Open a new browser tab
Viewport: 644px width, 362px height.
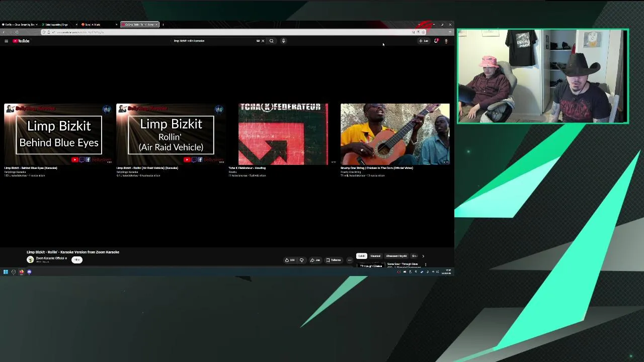pos(163,25)
